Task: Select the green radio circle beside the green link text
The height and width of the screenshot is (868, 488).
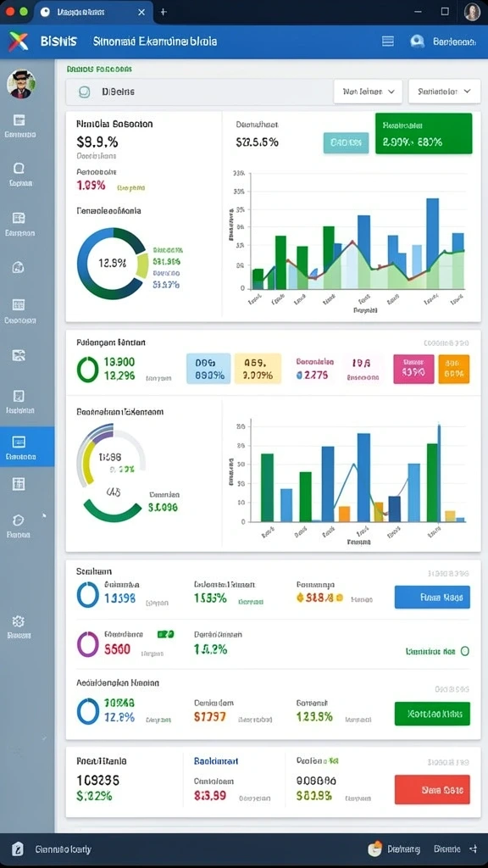Action: pyautogui.click(x=465, y=652)
